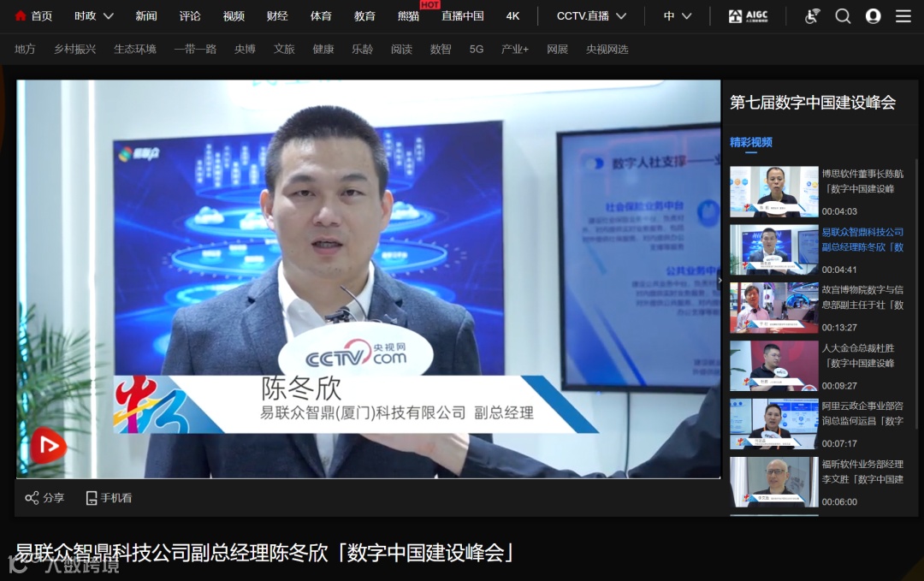Open 产业+ sub-navigation link
The height and width of the screenshot is (581, 924).
tap(514, 49)
